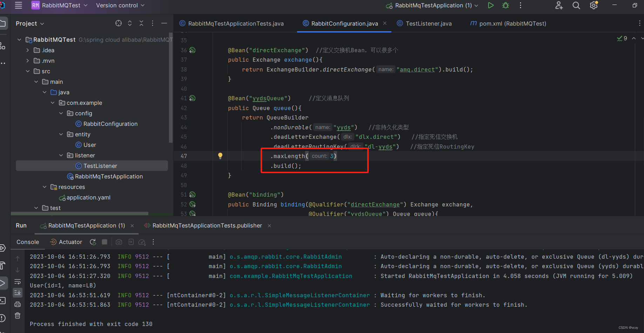Close the RabbitMqTestApplicationTests.publisher run tab

point(269,226)
